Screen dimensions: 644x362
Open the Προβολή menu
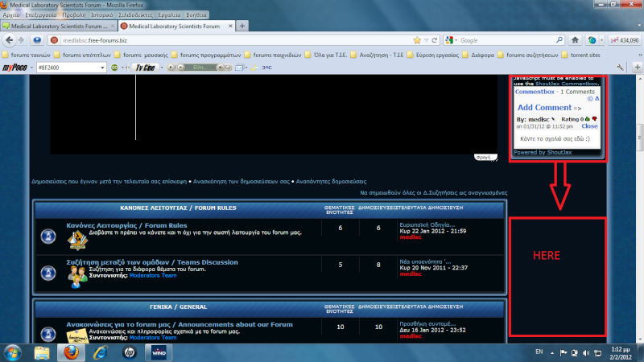click(74, 14)
